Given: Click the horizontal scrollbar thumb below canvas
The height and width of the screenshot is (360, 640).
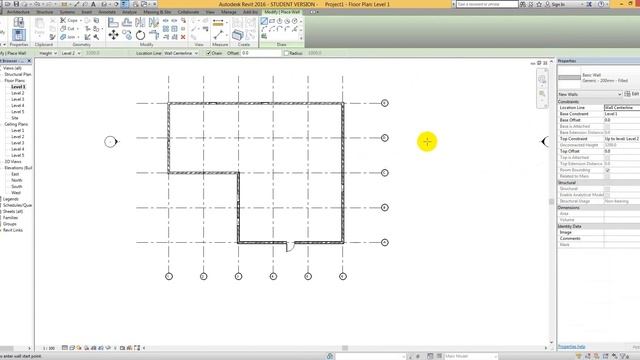Looking at the screenshot, I should coord(345,348).
